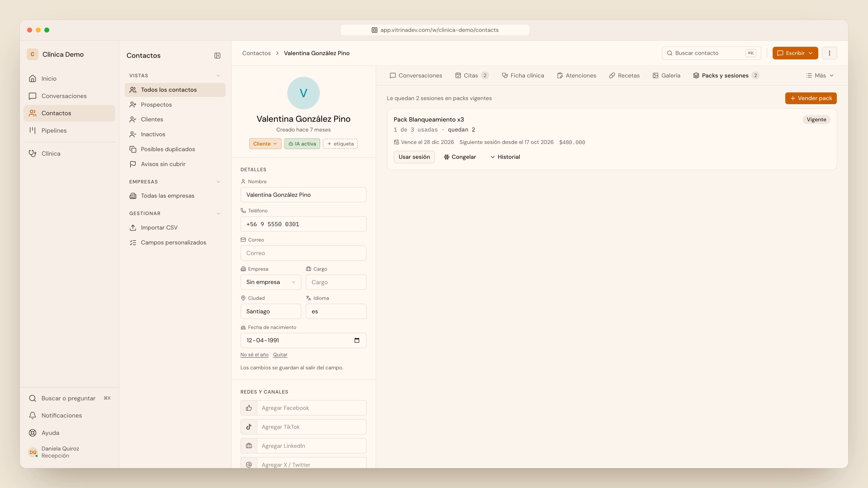Open Notificaciones bell item

click(x=69, y=415)
